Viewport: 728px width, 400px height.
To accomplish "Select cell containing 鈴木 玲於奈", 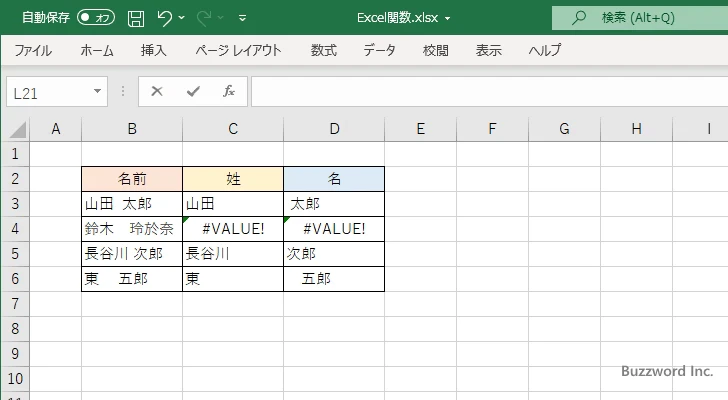I will (x=132, y=229).
